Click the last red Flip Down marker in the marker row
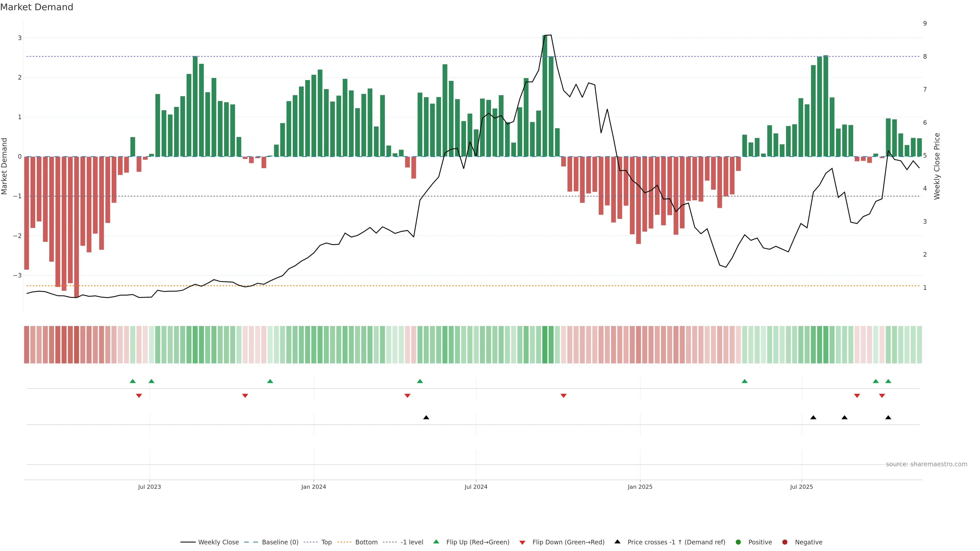 click(x=882, y=396)
